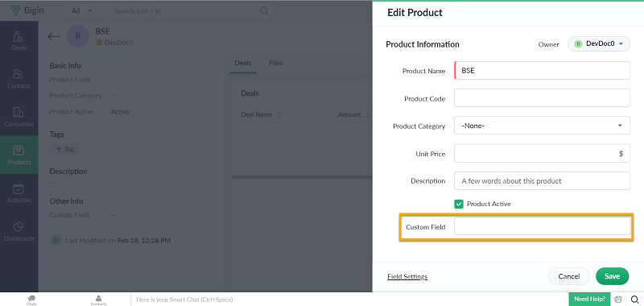Cancel editing the product
644x306 pixels.
click(569, 276)
